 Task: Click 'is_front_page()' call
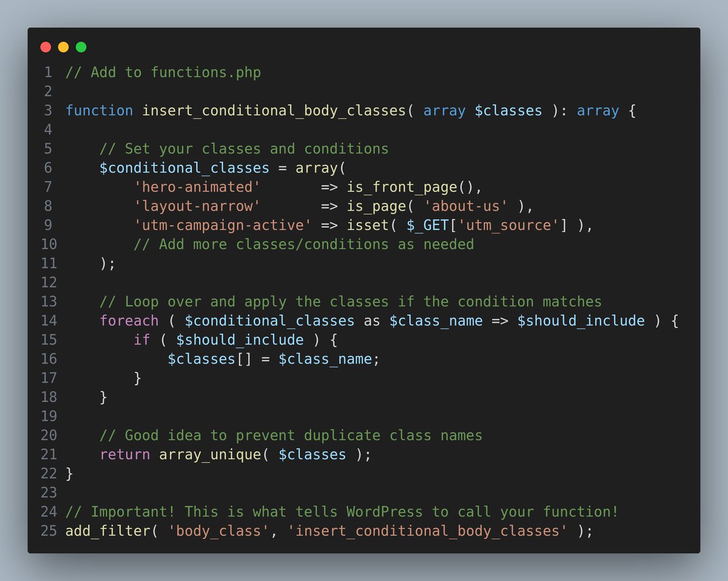410,187
